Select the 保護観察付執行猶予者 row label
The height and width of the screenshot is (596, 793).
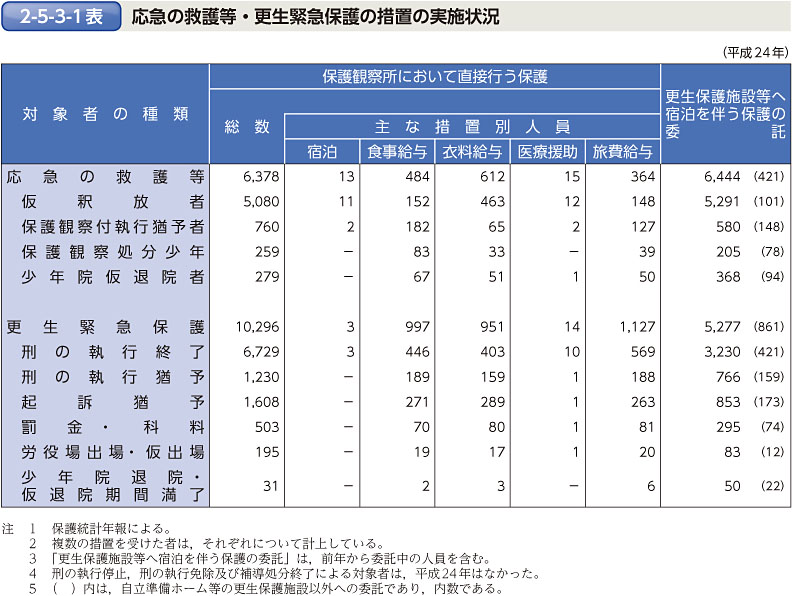(113, 227)
